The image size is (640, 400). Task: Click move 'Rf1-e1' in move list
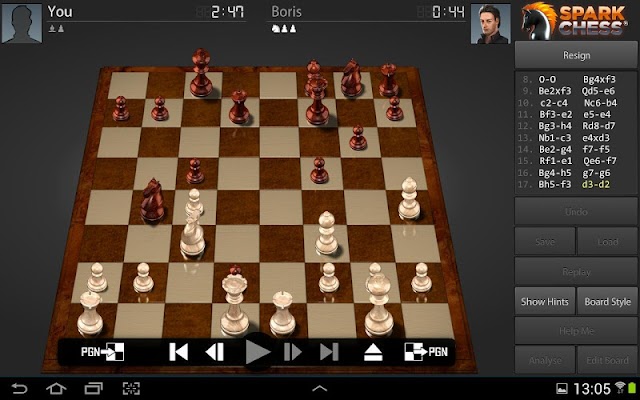[555, 161]
